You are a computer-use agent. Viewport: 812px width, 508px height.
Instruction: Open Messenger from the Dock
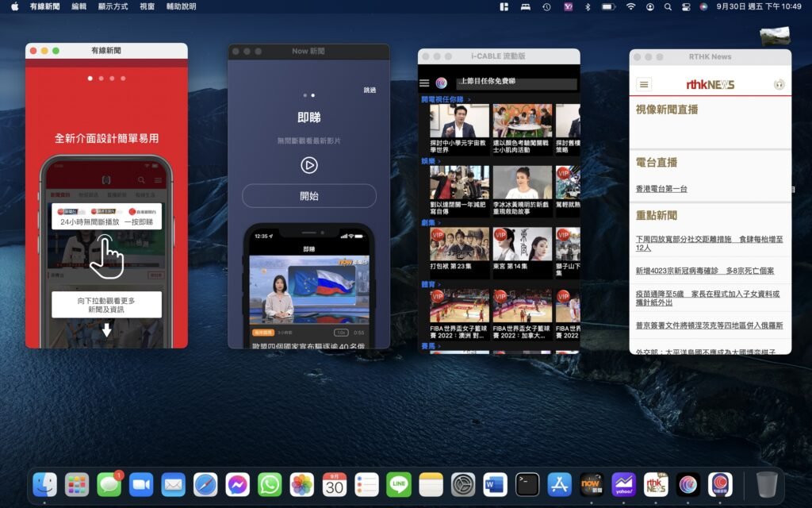point(238,485)
